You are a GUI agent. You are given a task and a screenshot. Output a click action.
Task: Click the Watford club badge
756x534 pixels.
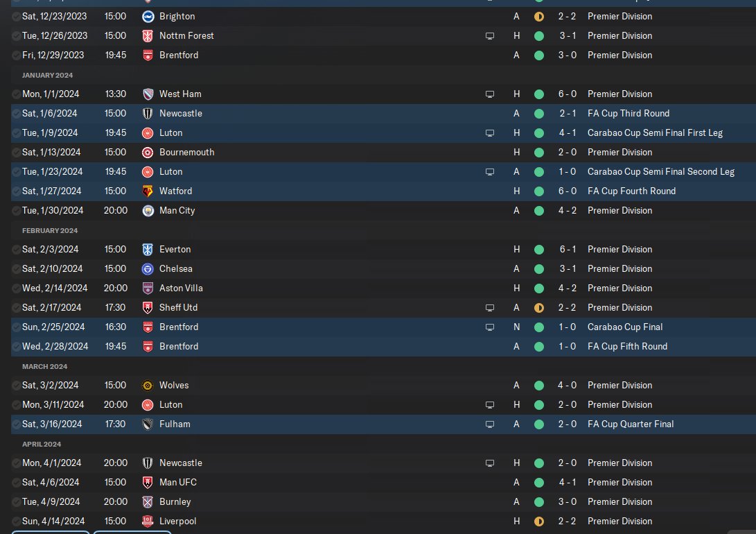148,191
